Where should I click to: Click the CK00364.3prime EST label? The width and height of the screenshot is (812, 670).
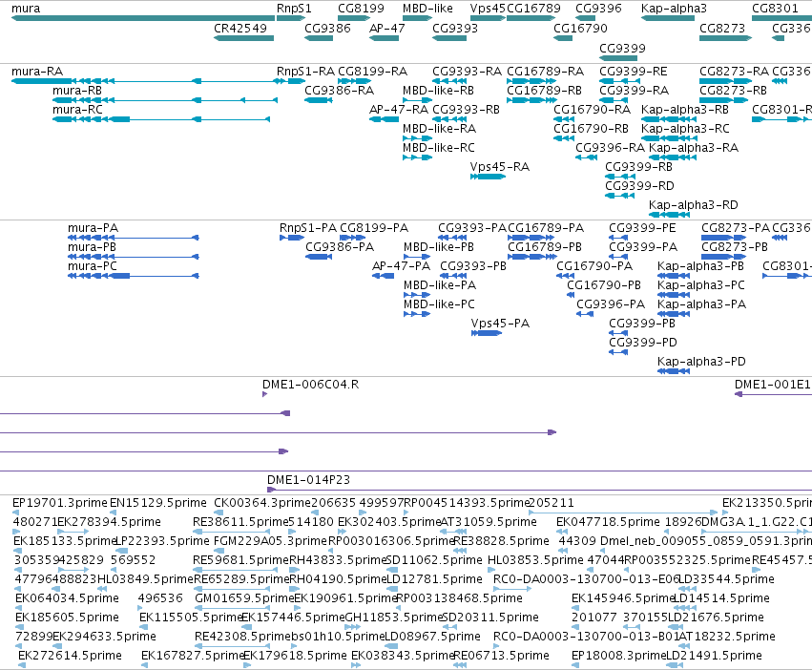(262, 503)
